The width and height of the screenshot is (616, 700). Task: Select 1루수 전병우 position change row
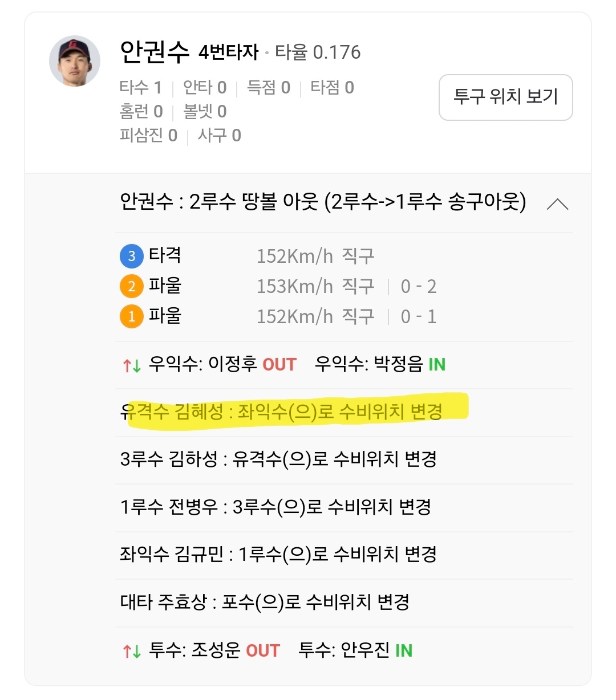[x=275, y=507]
